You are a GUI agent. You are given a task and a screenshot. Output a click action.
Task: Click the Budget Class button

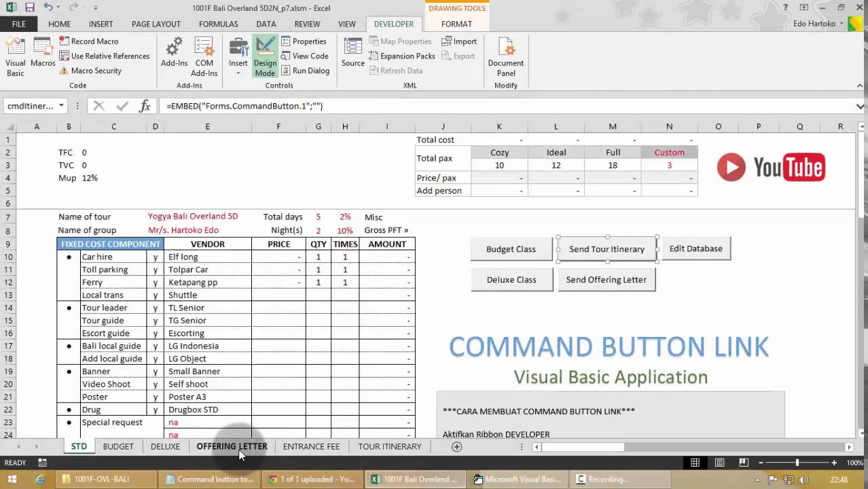(511, 249)
